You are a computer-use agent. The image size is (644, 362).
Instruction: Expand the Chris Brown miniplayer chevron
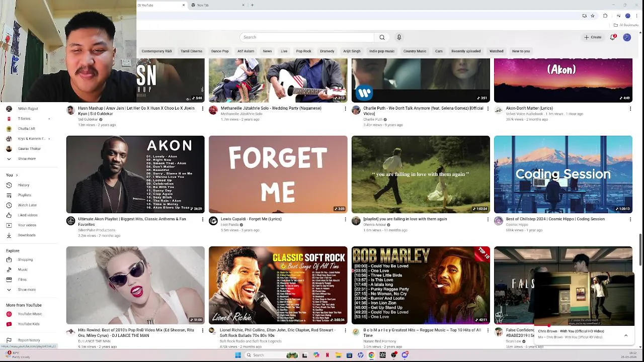626,335
